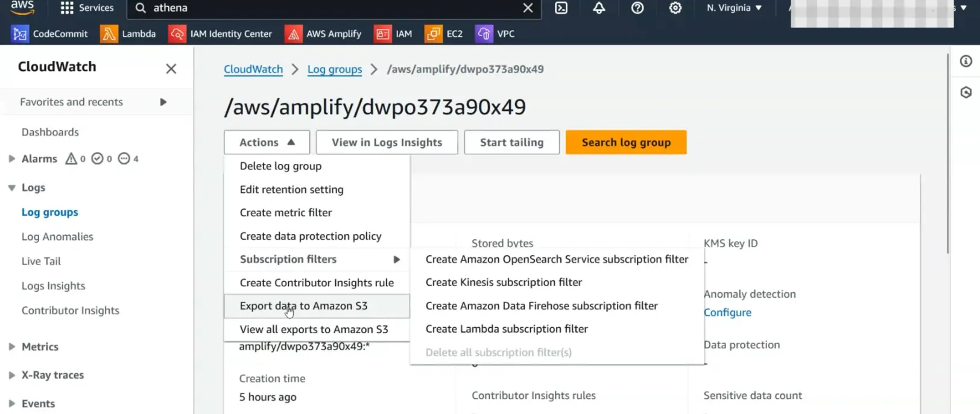Open Logs Insights in the sidebar

[x=53, y=286]
